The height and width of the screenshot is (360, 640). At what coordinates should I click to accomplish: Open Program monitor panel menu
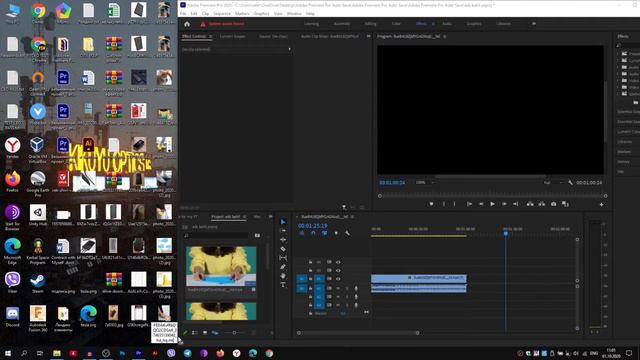point(445,36)
